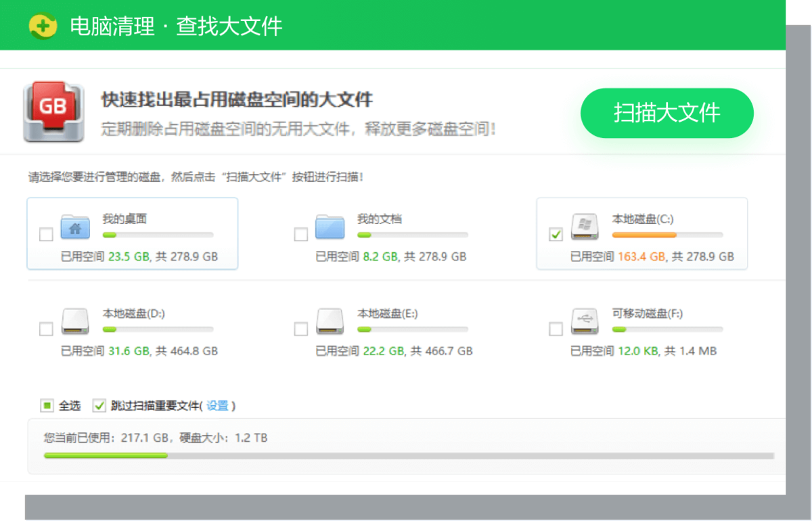Viewport: 812px width, 521px height.
Task: Select the 本地磁盘(D:) drive icon
Action: point(75,323)
